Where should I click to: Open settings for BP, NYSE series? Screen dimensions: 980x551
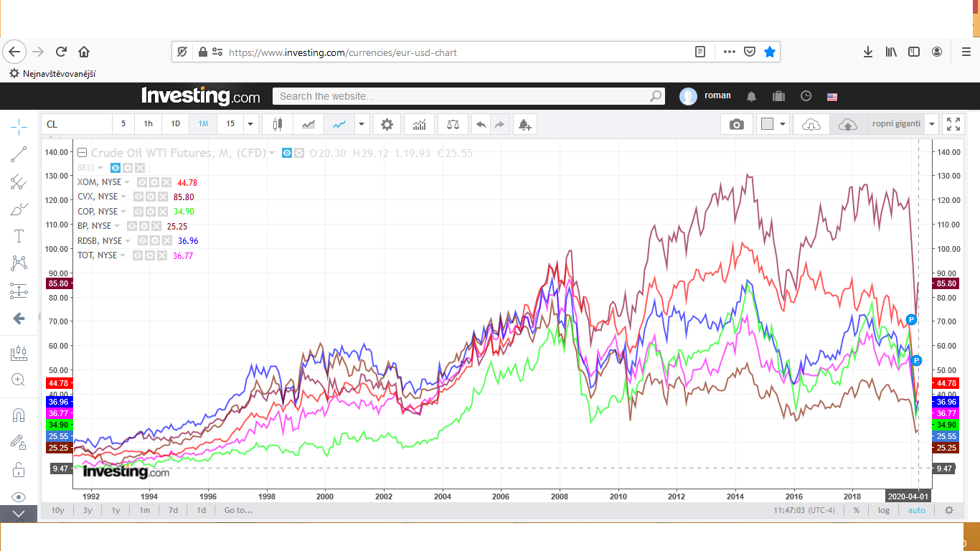pos(144,226)
